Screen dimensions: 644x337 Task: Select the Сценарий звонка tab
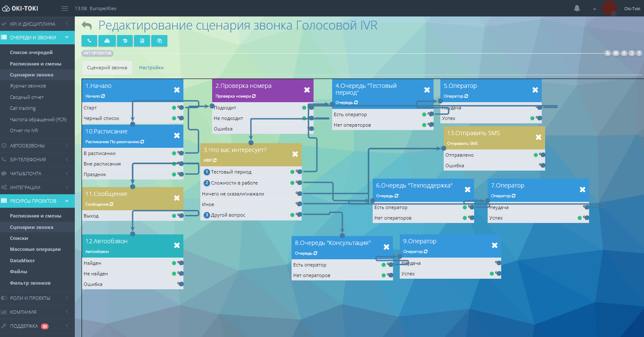[x=107, y=68]
